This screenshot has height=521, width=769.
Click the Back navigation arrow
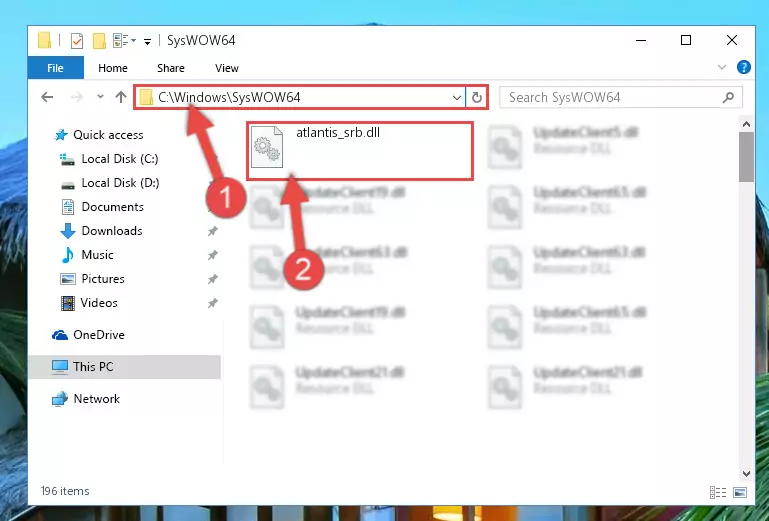[x=47, y=97]
